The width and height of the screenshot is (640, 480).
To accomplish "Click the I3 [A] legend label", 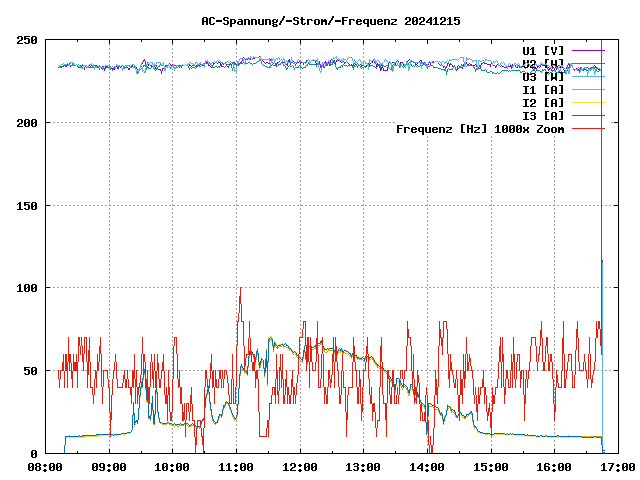I will pos(543,115).
